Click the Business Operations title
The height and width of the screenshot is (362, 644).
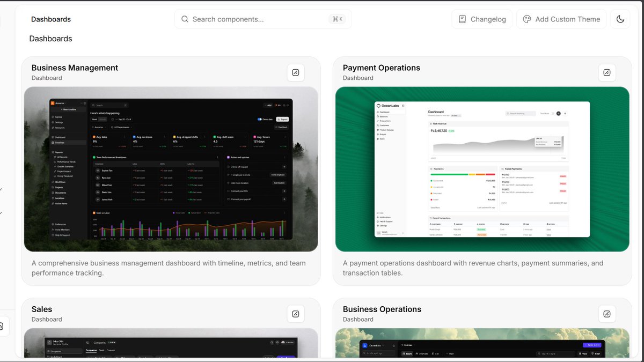pos(382,309)
